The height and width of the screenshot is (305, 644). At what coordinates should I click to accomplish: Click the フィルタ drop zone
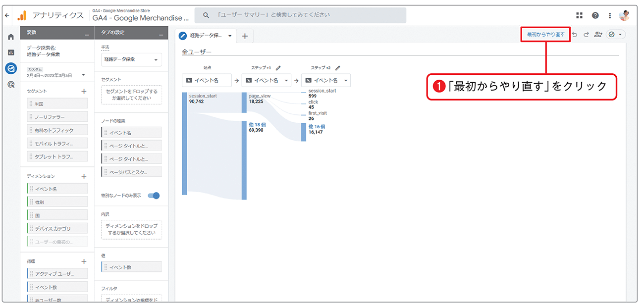pos(131,298)
